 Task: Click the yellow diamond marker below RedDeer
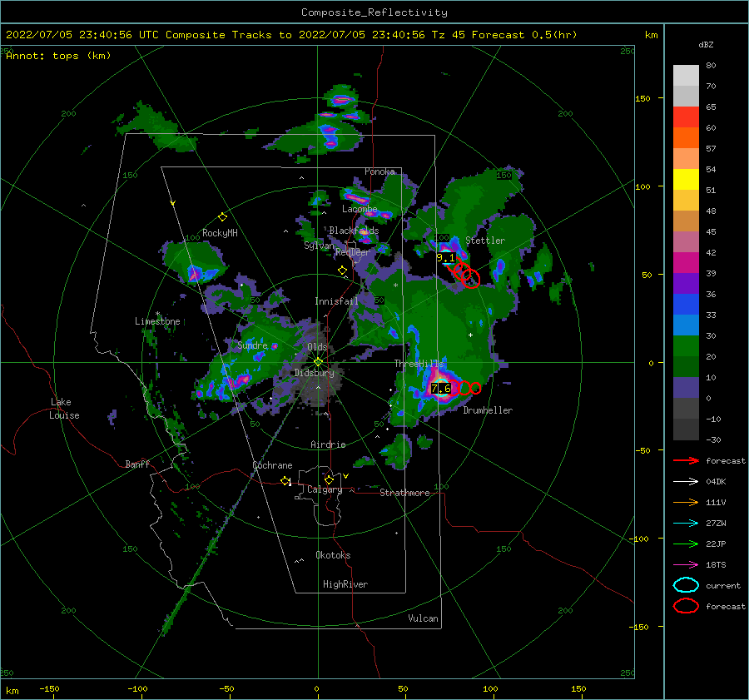342,271
